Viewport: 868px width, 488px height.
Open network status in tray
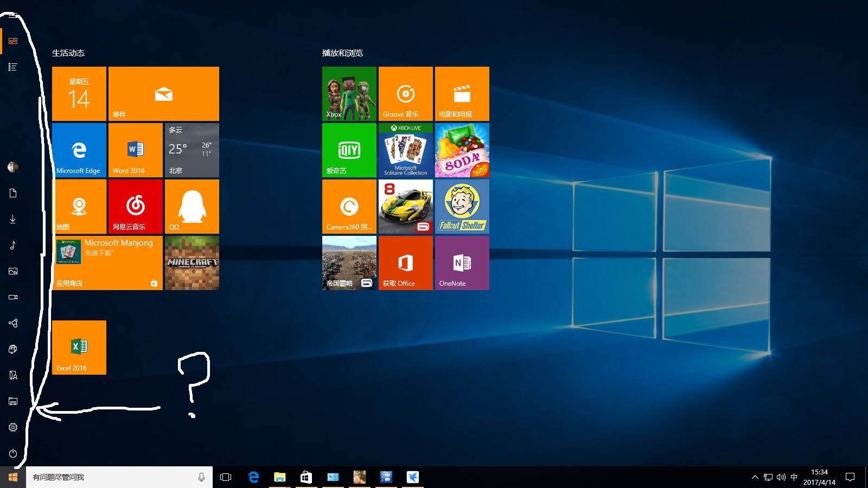(x=768, y=477)
